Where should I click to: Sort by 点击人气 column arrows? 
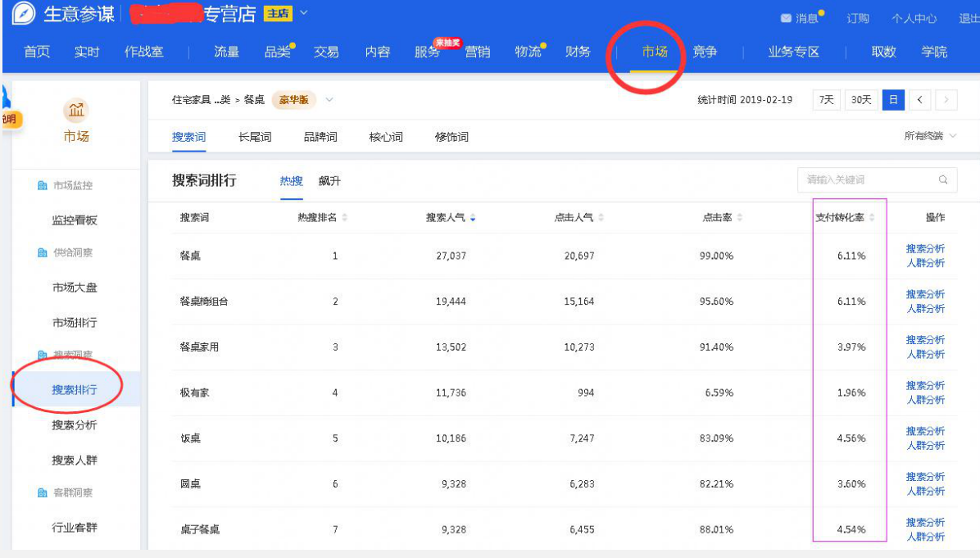click(601, 217)
